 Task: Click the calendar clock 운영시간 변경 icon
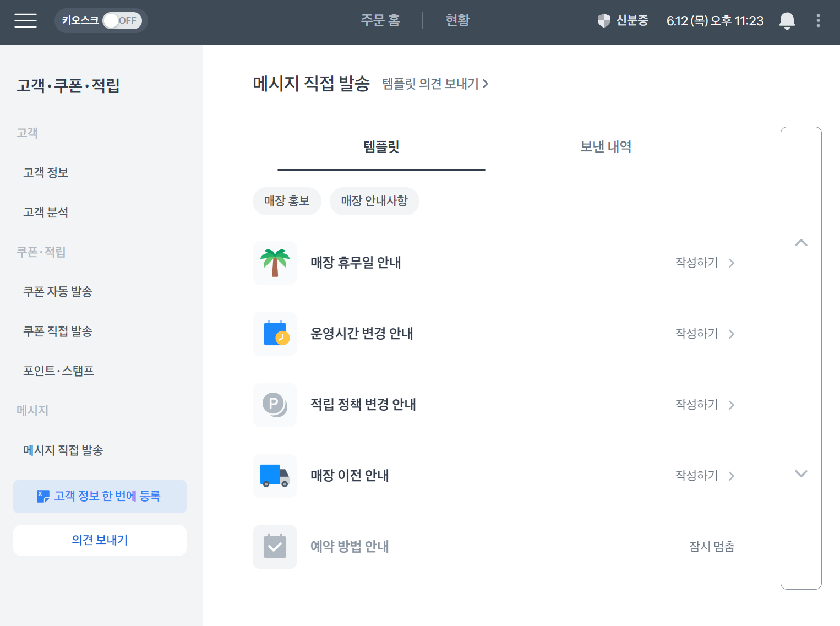click(275, 334)
